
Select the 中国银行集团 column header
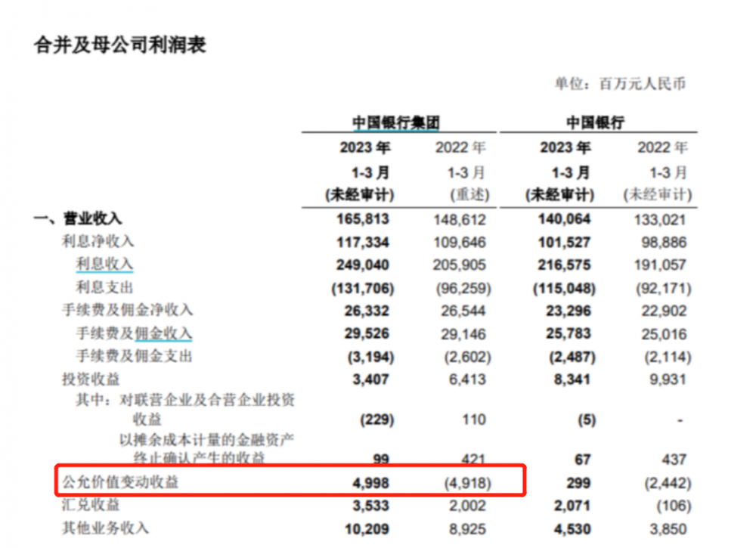[x=396, y=122]
